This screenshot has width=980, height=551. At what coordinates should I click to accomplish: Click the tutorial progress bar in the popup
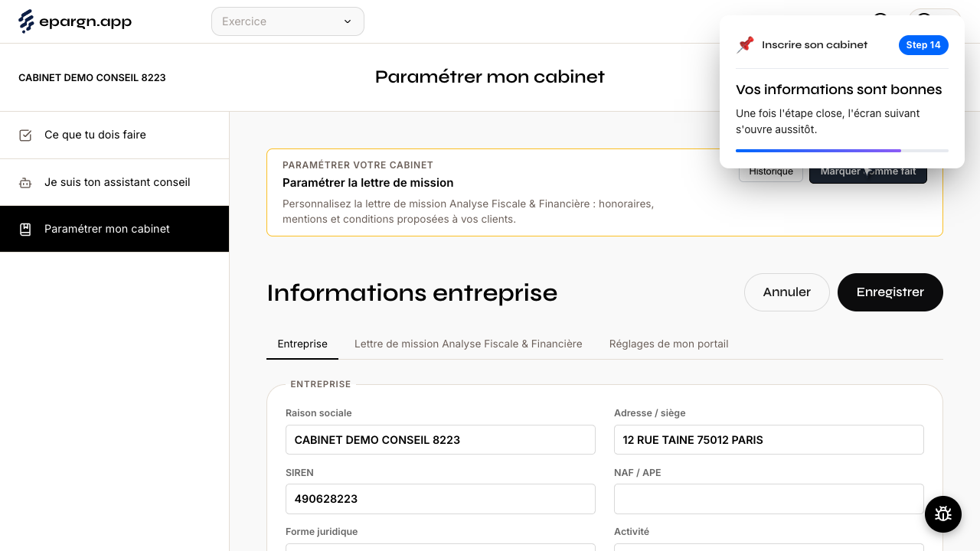pos(842,151)
